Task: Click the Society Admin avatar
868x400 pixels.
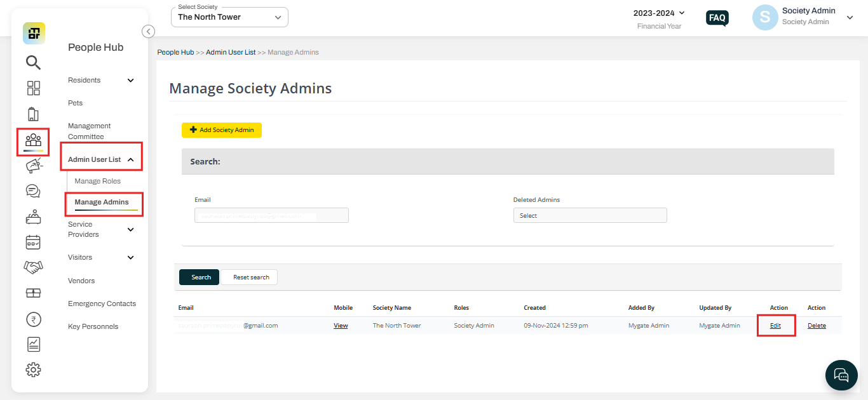Action: pyautogui.click(x=765, y=18)
